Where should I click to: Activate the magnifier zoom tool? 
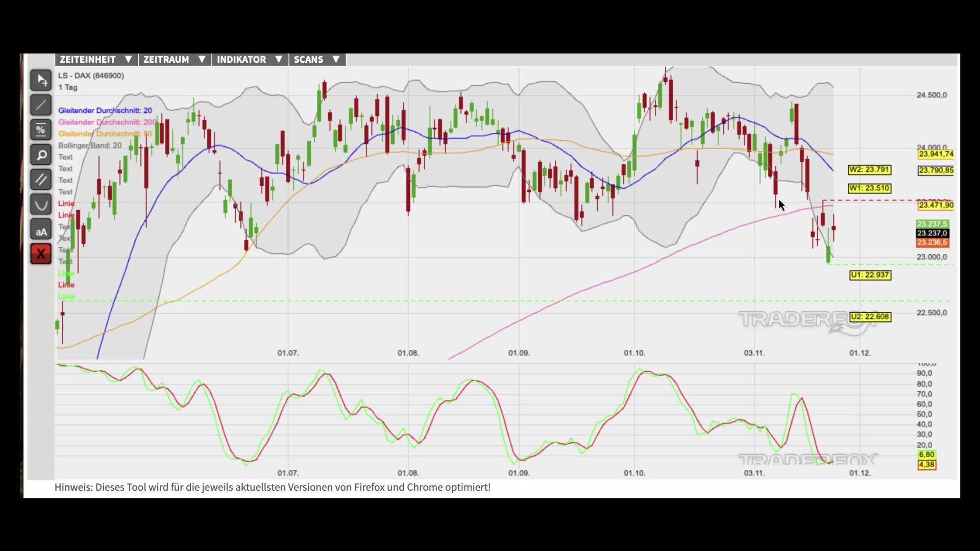tap(41, 155)
